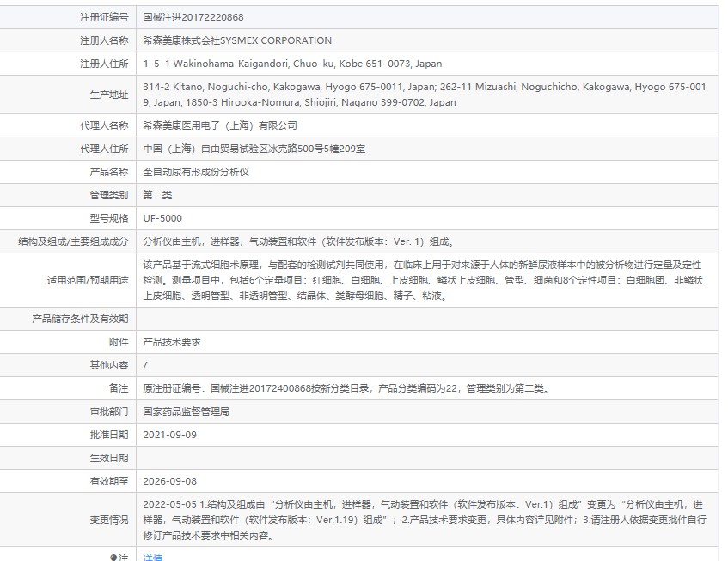
Task: Select the 第二类 management class value
Action: (157, 195)
